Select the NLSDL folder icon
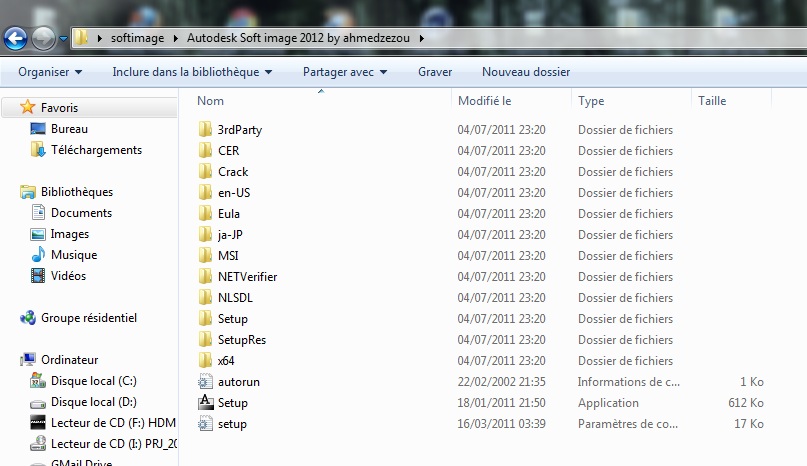Viewport: 807px width, 466px height. tap(205, 297)
